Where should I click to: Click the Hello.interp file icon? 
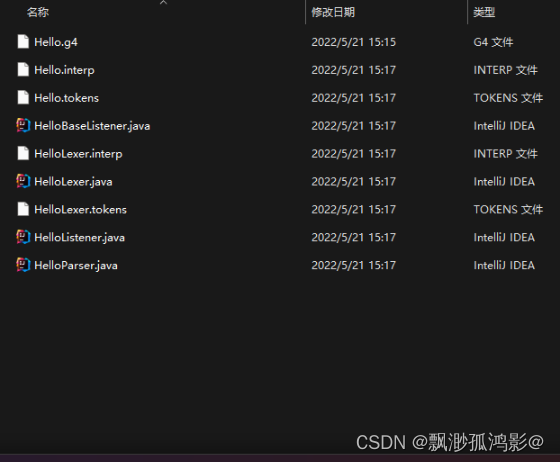tap(23, 70)
